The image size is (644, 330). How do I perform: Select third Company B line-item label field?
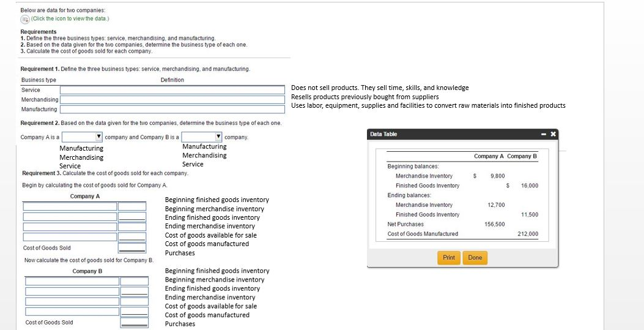tap(72, 302)
